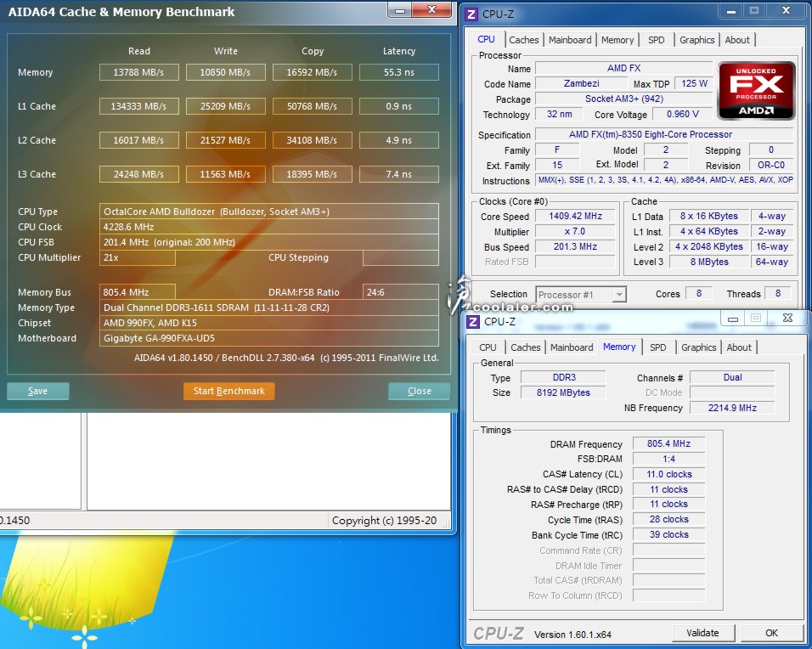Click Specification AMD FX(tm)-8350 field
This screenshot has height=649, width=812.
[x=664, y=135]
